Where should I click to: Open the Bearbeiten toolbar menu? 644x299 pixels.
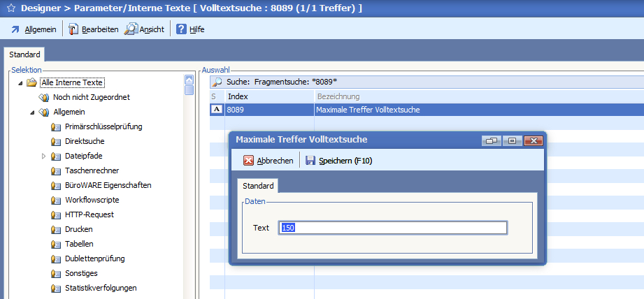click(x=94, y=29)
